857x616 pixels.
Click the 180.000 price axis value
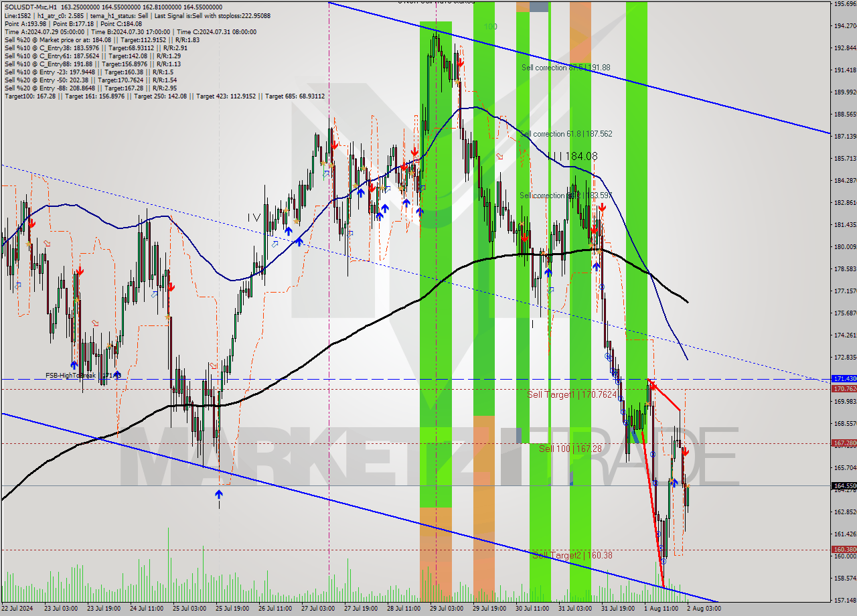tap(845, 247)
